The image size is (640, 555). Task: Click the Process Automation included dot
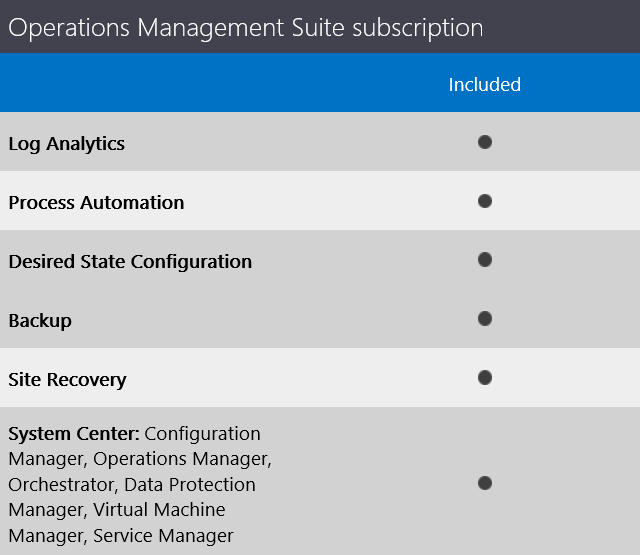pyautogui.click(x=484, y=201)
